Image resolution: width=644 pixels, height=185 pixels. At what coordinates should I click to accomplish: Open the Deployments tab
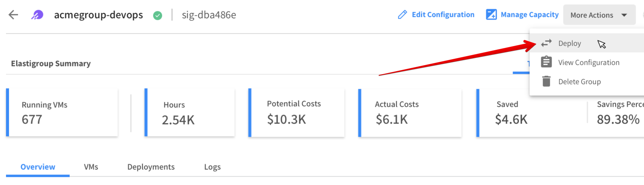[x=151, y=167]
